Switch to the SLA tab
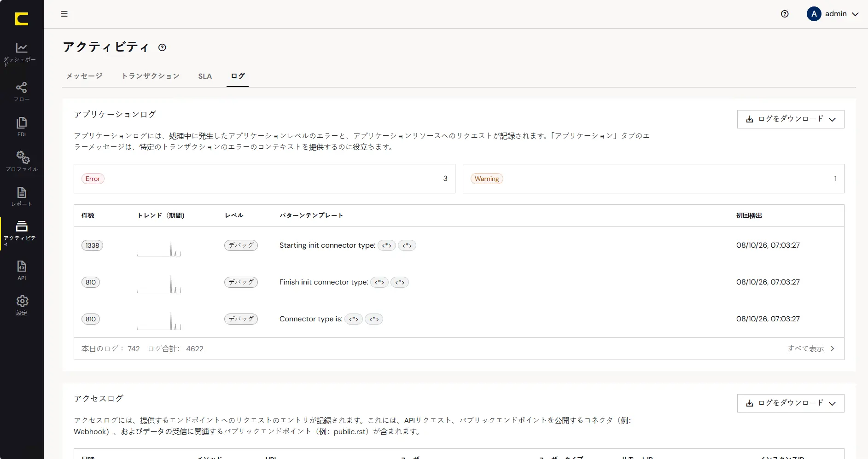 [x=205, y=76]
